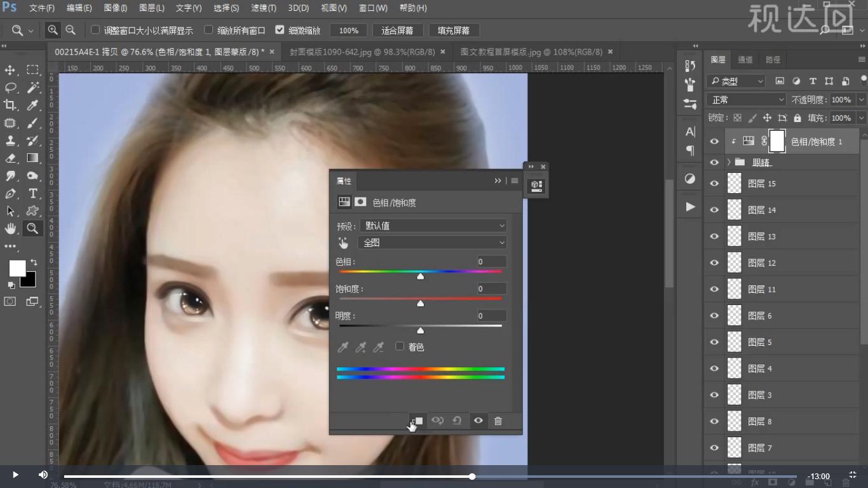Clip adjustment to layer below button

click(417, 421)
